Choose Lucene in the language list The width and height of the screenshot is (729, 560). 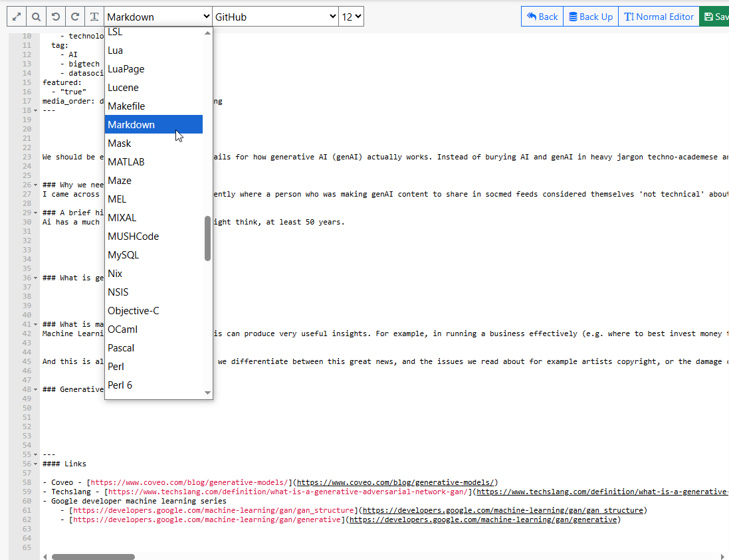click(x=154, y=88)
